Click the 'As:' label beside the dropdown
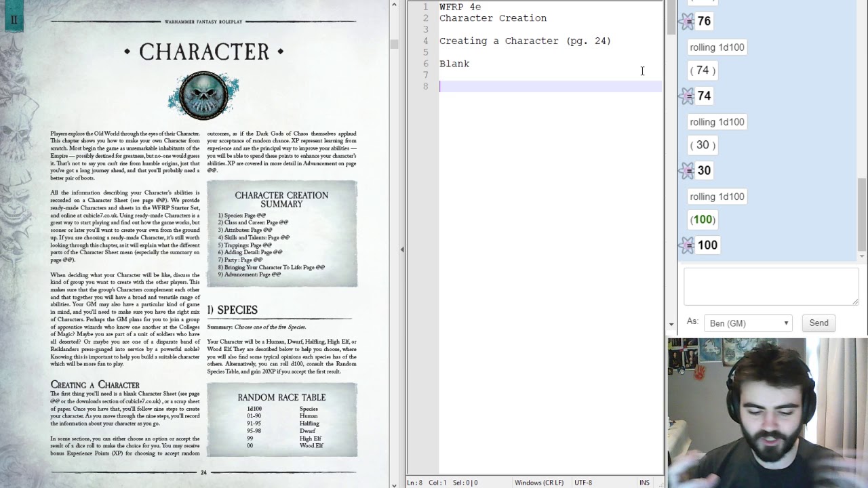The width and height of the screenshot is (868, 488). [x=692, y=322]
